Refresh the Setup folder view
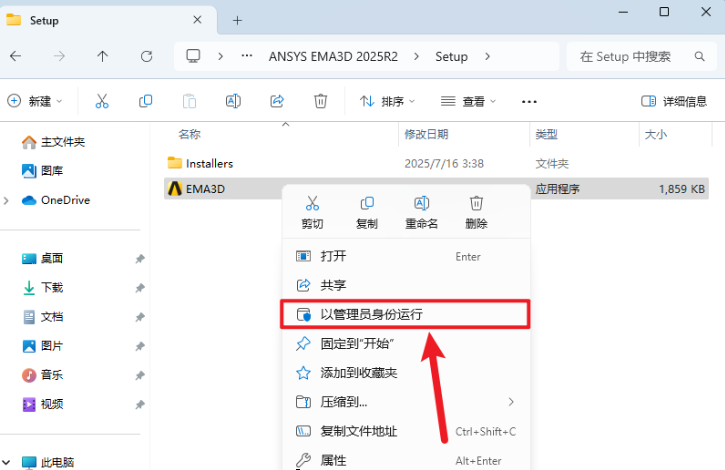Screen dimensions: 725x470 [x=147, y=56]
